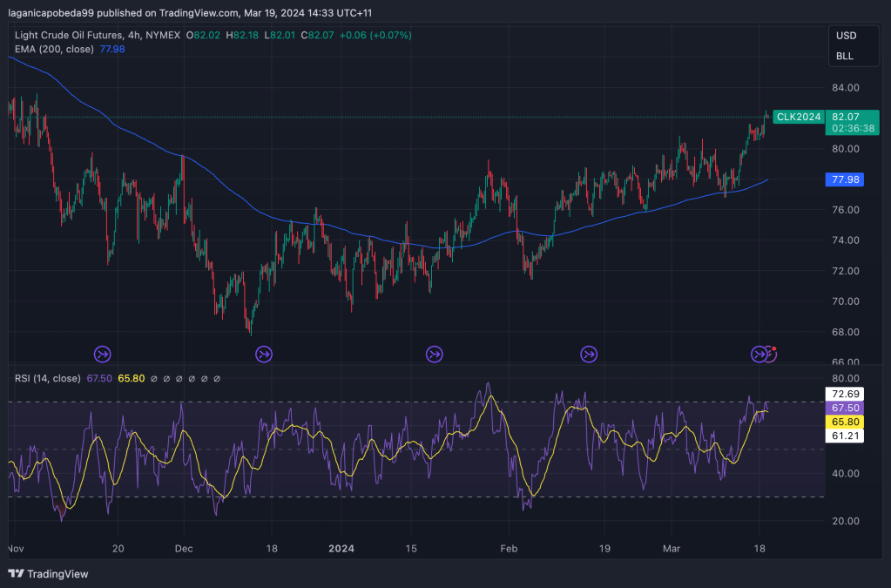The height and width of the screenshot is (588, 891).
Task: Click the white 72.69 RSI axis label
Action: [846, 394]
